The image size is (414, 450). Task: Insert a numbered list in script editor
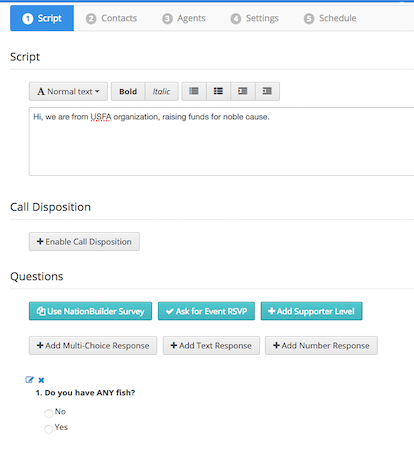(218, 91)
